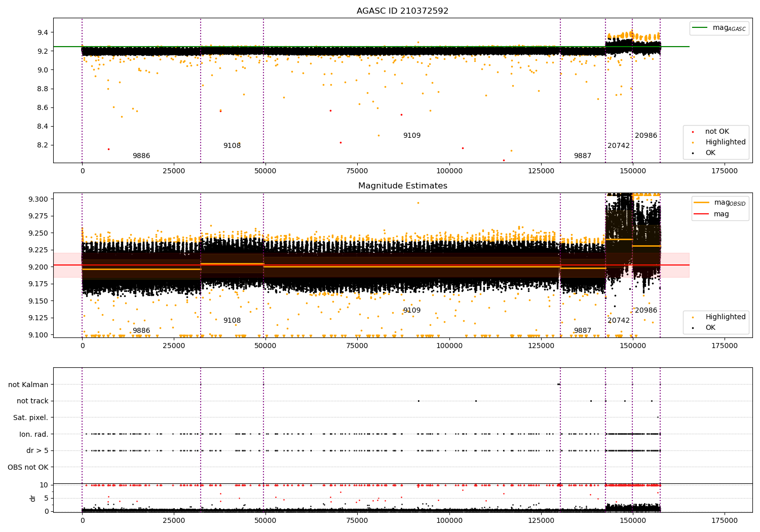The width and height of the screenshot is (760, 532).
Task: Click observation label 20742 in top plot
Action: (x=619, y=145)
